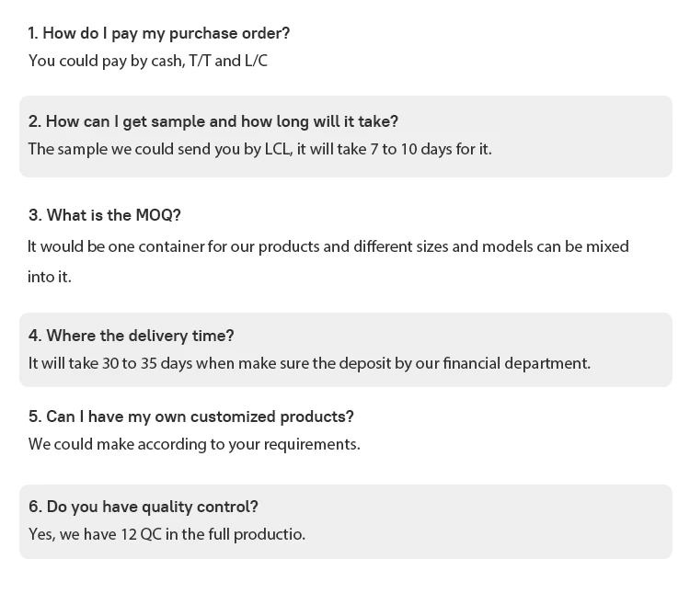Click the "Where the delivery time?" question
The width and height of the screenshot is (690, 616).
[x=132, y=336]
